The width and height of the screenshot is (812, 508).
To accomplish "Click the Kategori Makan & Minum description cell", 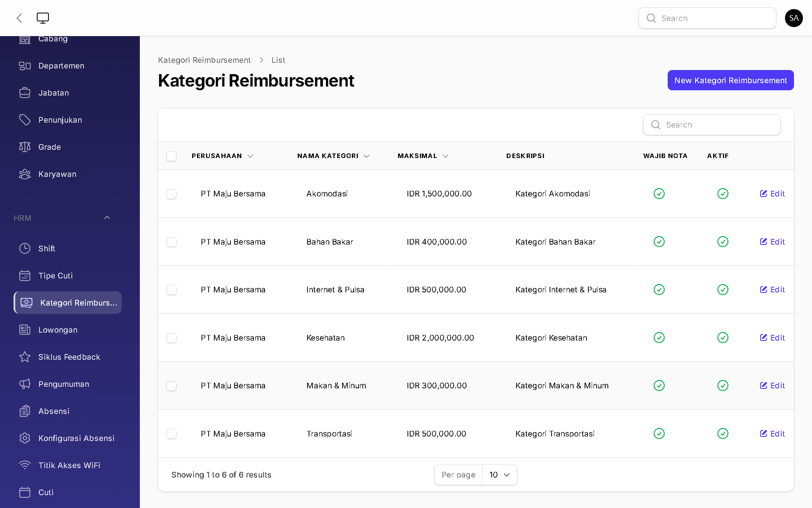I will (562, 386).
